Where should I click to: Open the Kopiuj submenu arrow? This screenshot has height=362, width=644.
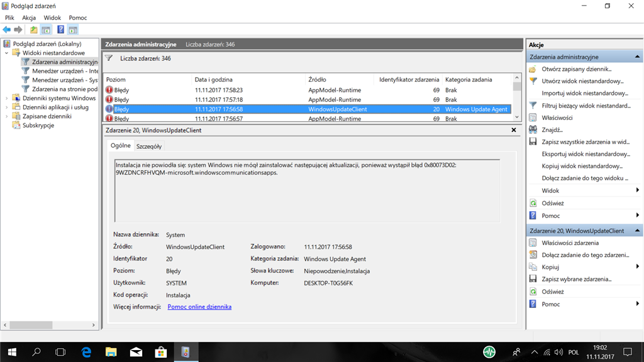point(638,266)
